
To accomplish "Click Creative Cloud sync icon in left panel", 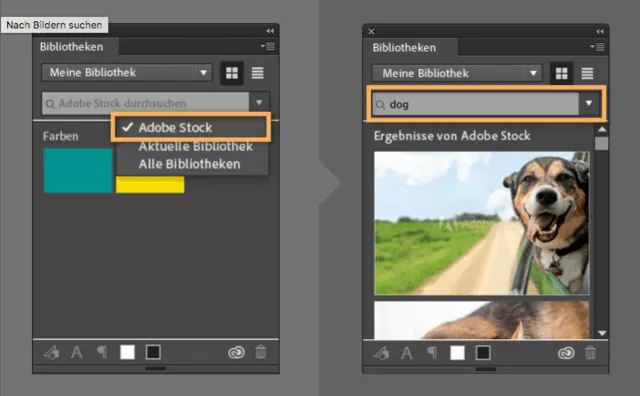I will (236, 352).
